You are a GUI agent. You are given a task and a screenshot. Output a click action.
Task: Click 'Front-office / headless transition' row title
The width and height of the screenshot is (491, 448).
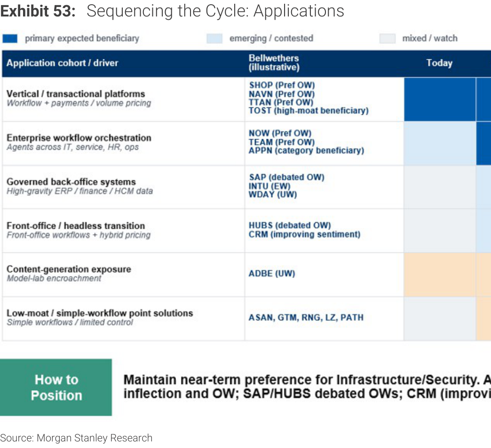tap(76, 225)
